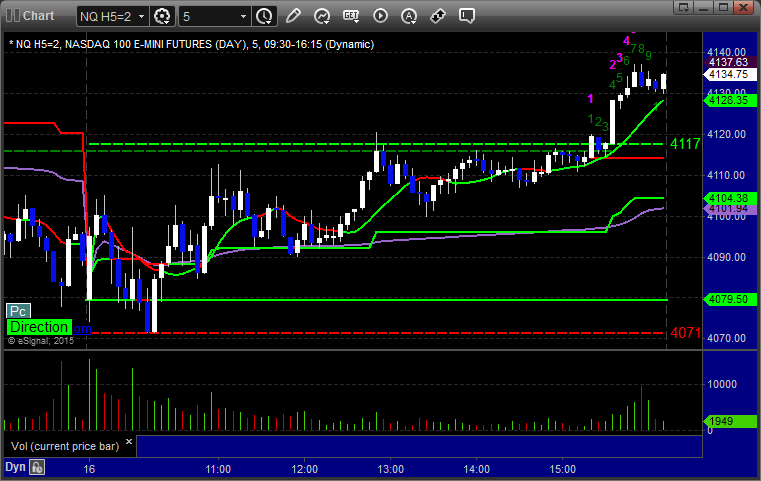
Task: Click the comment speech bubble icon
Action: [467, 16]
